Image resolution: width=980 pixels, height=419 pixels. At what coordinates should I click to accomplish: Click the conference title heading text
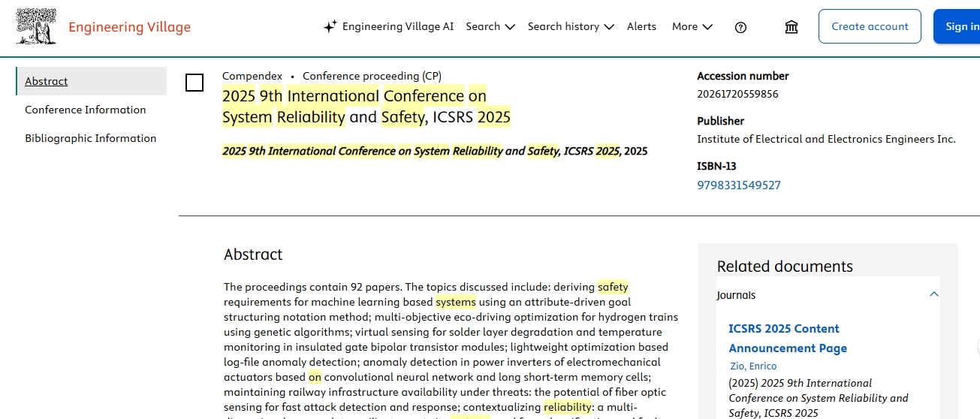pyautogui.click(x=366, y=107)
